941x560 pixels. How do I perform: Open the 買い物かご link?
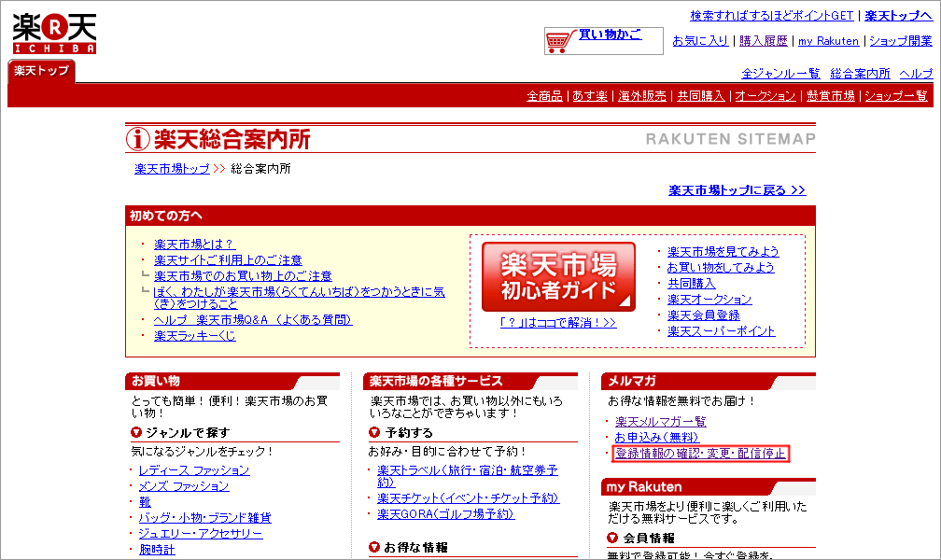click(610, 35)
